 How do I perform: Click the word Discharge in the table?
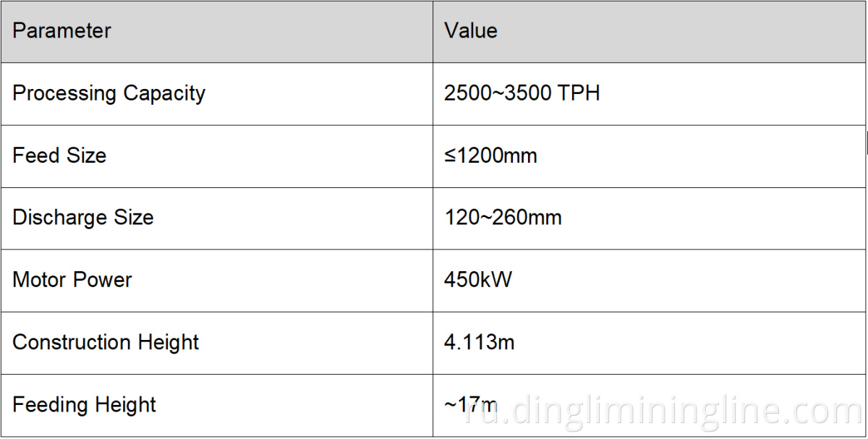click(x=55, y=218)
